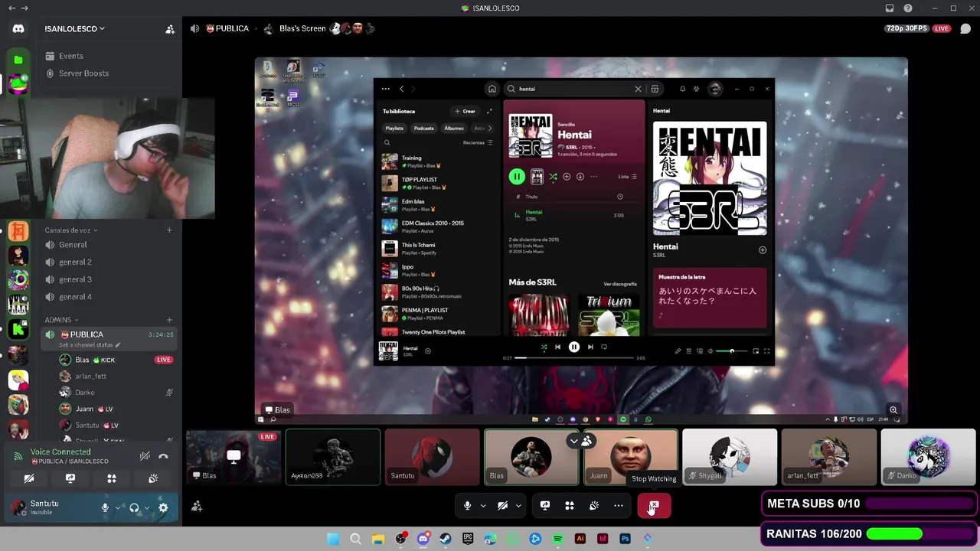The image size is (980, 551).
Task: Click Blas's Screen title in header
Action: click(x=302, y=28)
